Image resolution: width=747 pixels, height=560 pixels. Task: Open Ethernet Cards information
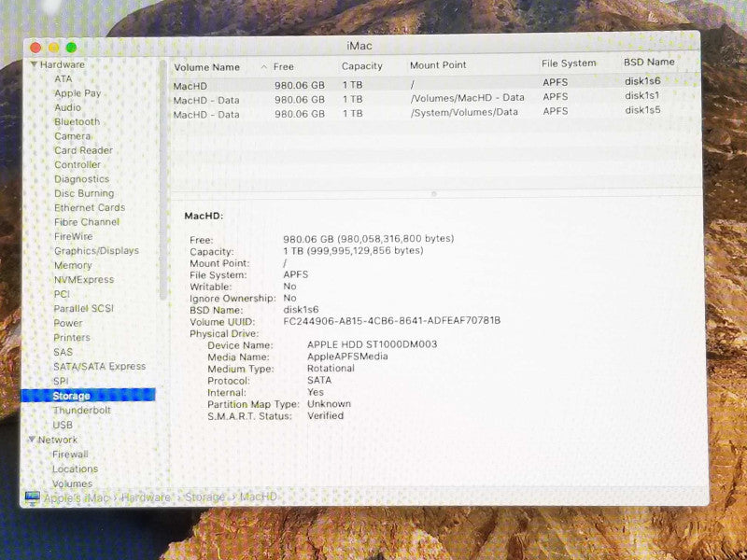89,207
